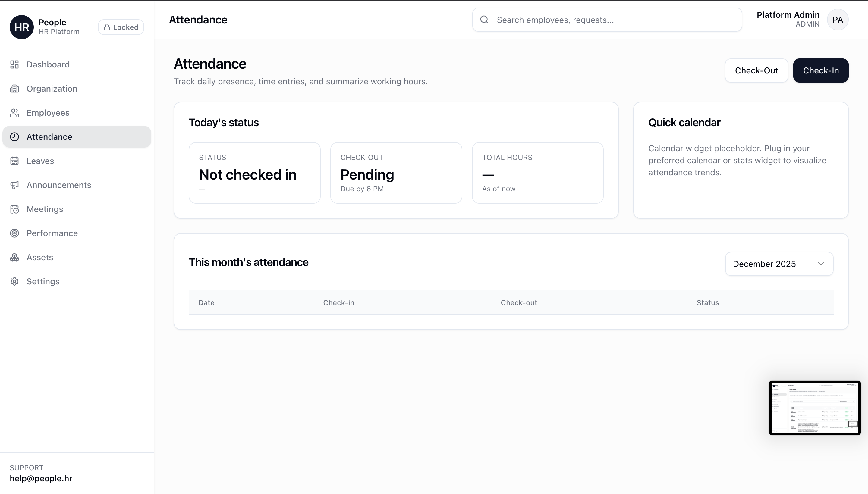
Task: Click the Dashboard grid icon in sidebar
Action: [14, 64]
